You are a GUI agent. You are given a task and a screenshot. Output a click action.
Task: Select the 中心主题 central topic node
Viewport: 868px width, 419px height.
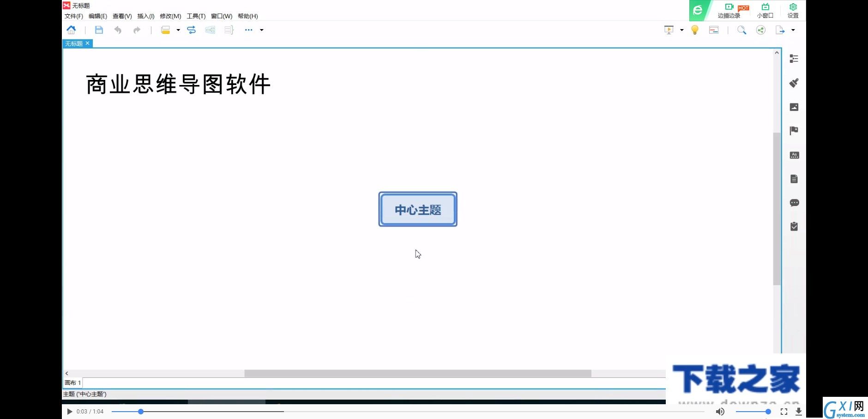click(x=418, y=209)
